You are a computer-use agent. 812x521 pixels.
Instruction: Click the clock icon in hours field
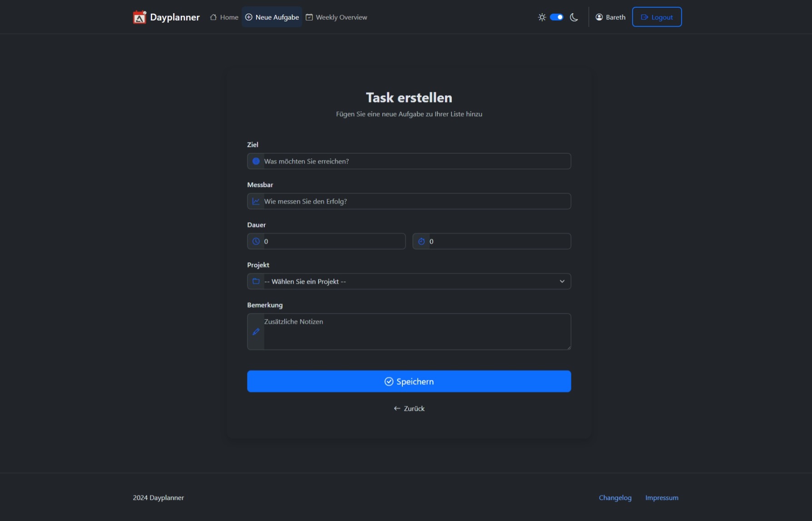click(256, 241)
